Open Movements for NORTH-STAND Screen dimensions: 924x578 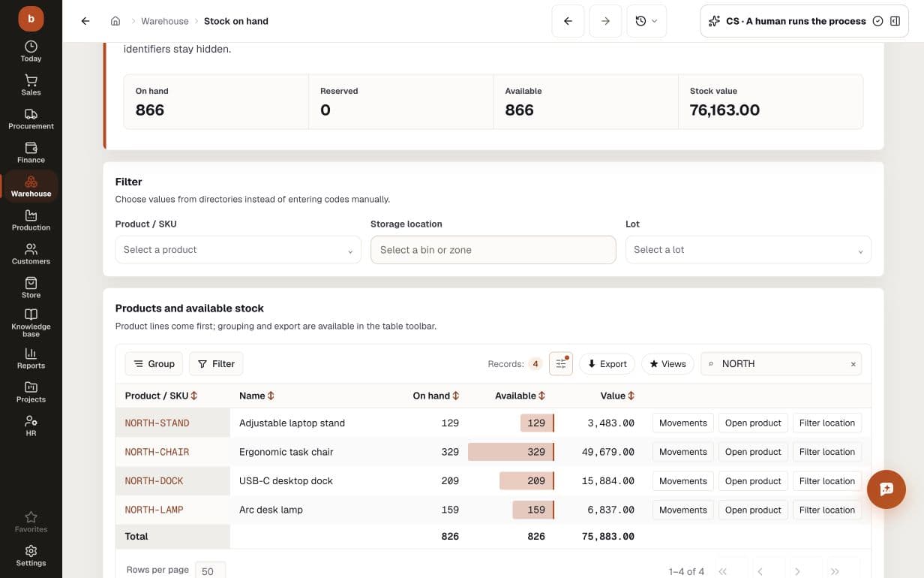click(x=683, y=423)
